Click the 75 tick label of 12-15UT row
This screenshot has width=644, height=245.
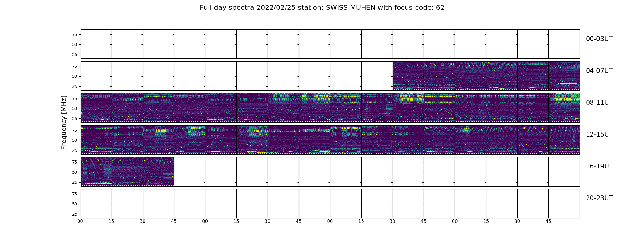coord(75,130)
